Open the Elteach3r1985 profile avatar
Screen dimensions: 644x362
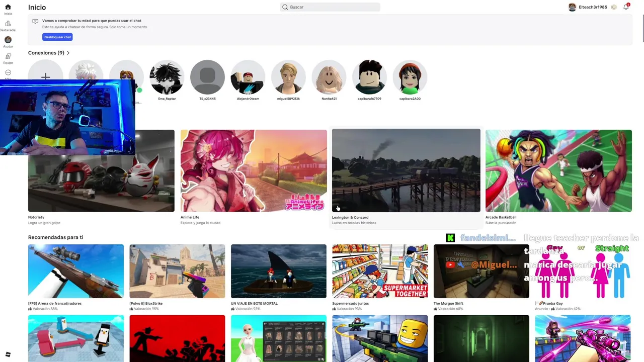572,7
